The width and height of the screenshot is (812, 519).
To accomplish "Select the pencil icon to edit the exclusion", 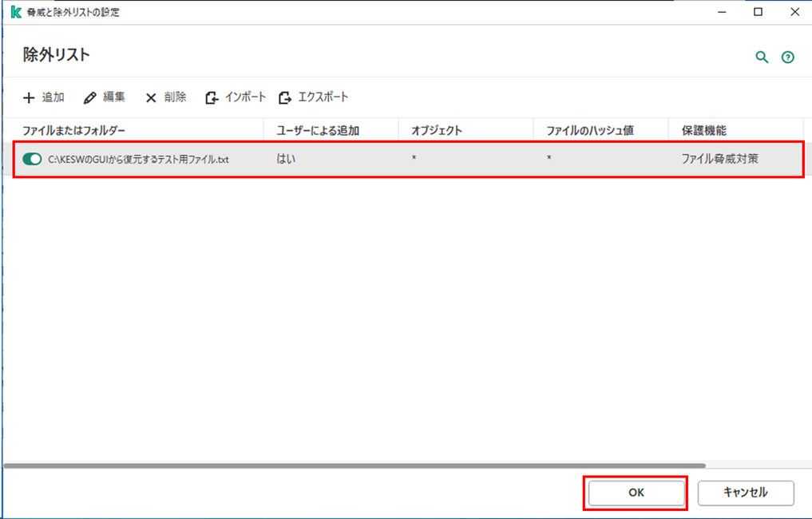I will coord(88,97).
